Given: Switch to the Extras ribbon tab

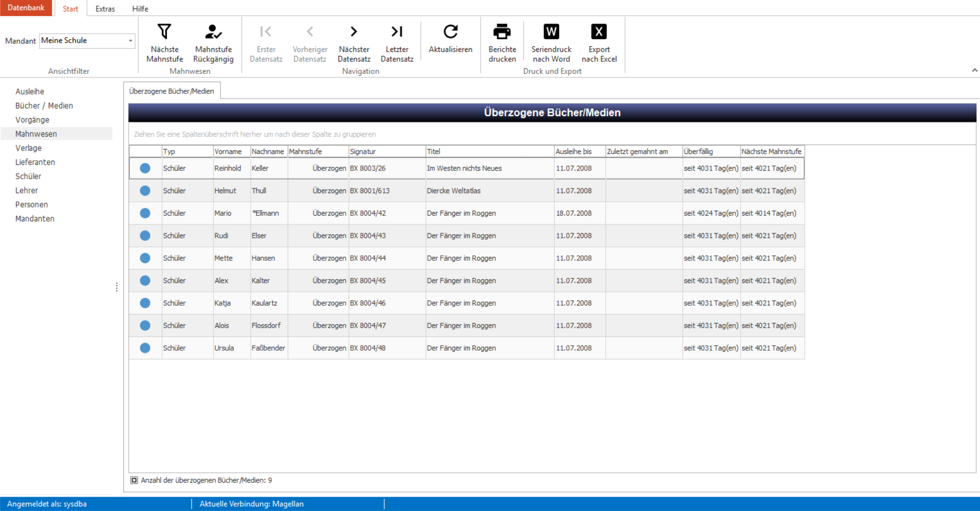Looking at the screenshot, I should [105, 9].
